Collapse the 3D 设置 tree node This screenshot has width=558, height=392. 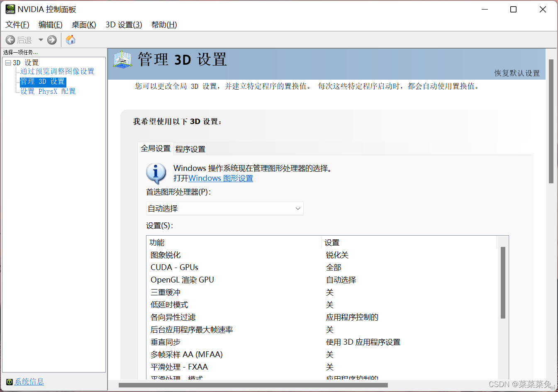point(8,63)
